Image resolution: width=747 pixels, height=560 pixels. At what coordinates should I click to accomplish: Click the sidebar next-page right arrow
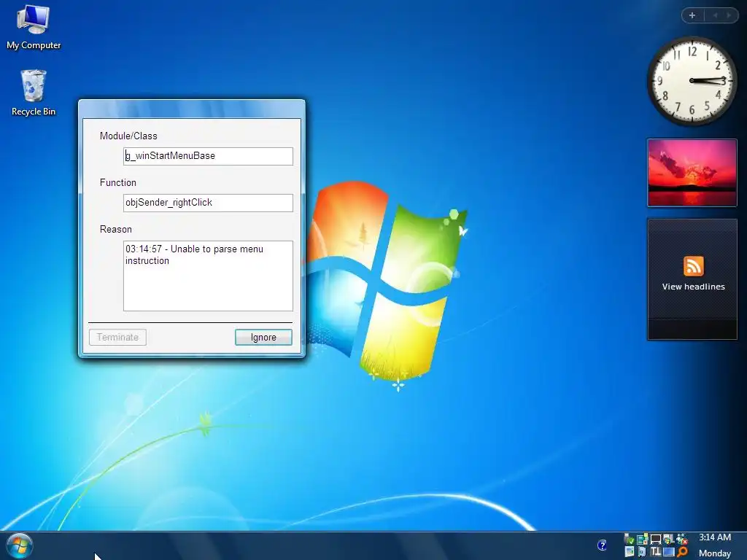pyautogui.click(x=729, y=15)
